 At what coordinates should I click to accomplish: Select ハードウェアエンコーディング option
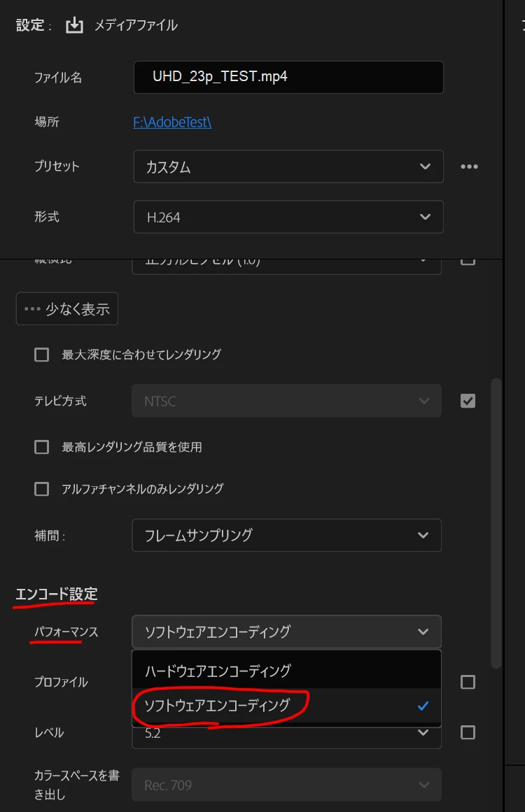[x=286, y=671]
